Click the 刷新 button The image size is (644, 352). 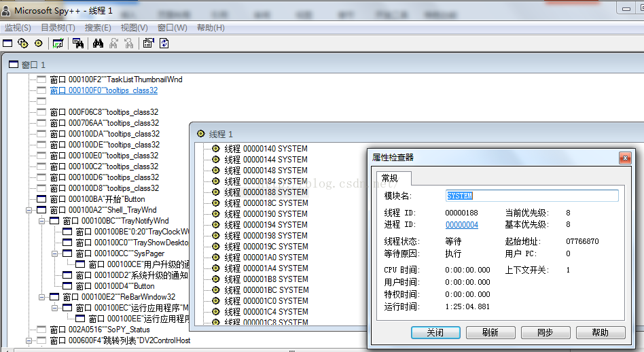[x=490, y=332]
